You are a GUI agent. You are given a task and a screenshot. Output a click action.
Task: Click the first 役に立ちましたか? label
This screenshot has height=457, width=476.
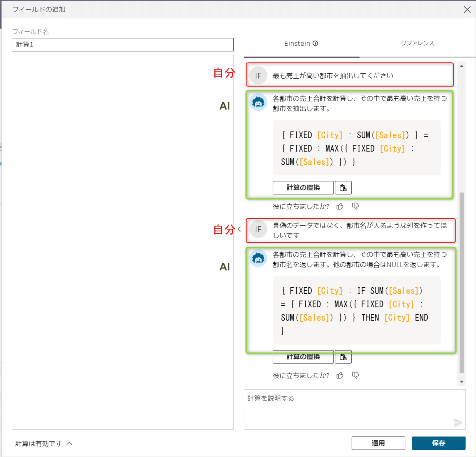[301, 206]
